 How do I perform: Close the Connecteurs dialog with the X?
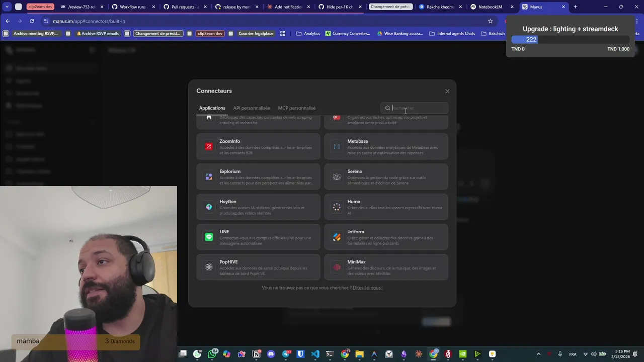(447, 91)
